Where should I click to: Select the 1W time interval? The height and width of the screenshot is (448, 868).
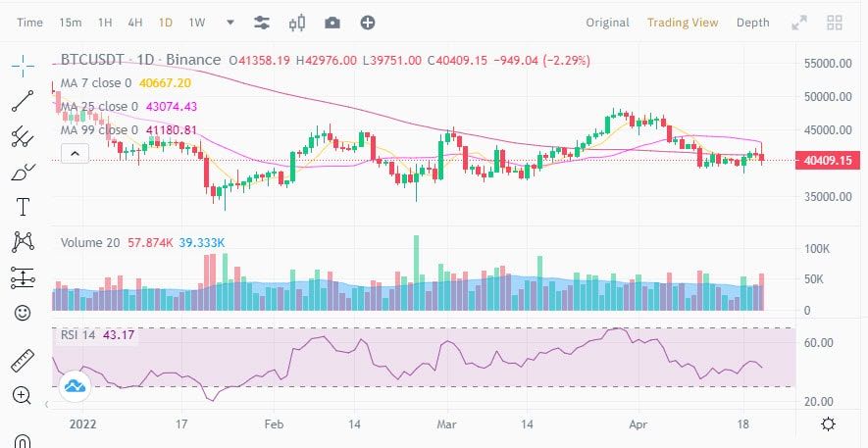196,23
